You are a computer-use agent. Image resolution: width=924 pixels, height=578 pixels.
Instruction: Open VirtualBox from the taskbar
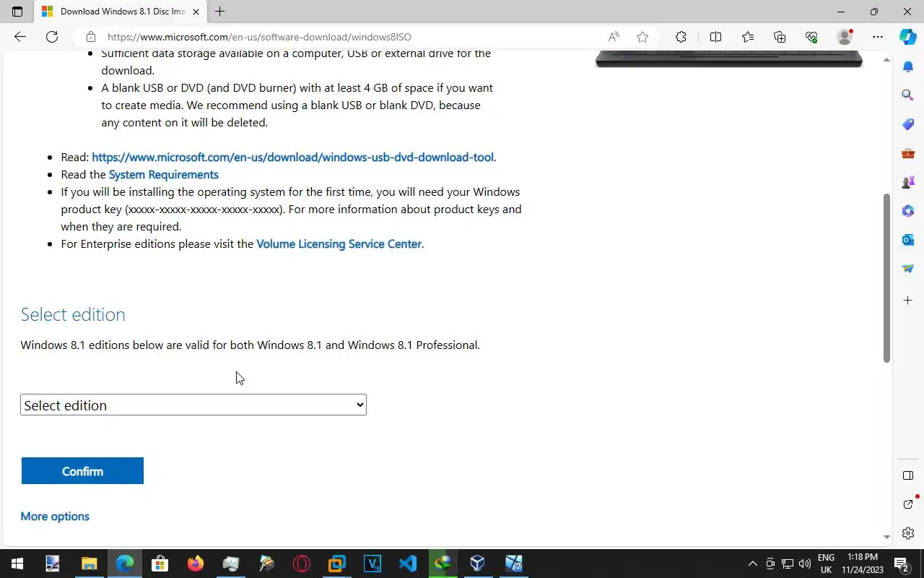pos(478,564)
